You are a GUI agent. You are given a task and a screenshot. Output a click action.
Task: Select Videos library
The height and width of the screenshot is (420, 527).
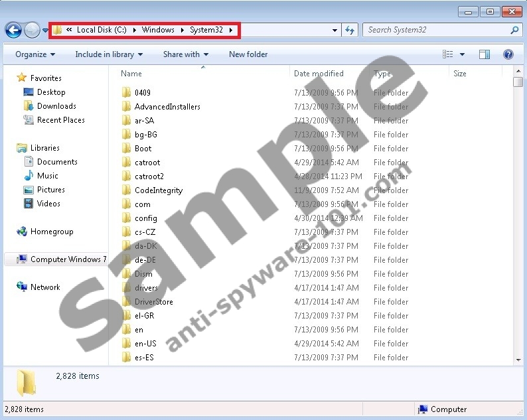[x=48, y=204]
